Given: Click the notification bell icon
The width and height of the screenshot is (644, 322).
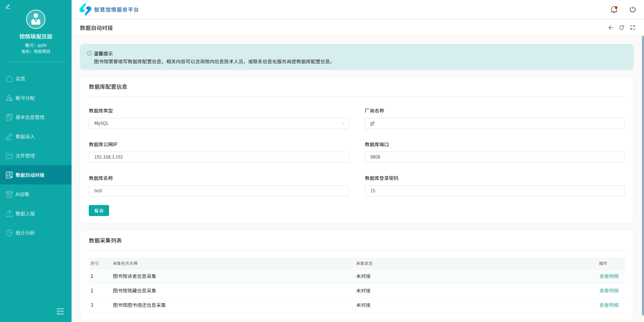Looking at the screenshot, I should click(614, 10).
